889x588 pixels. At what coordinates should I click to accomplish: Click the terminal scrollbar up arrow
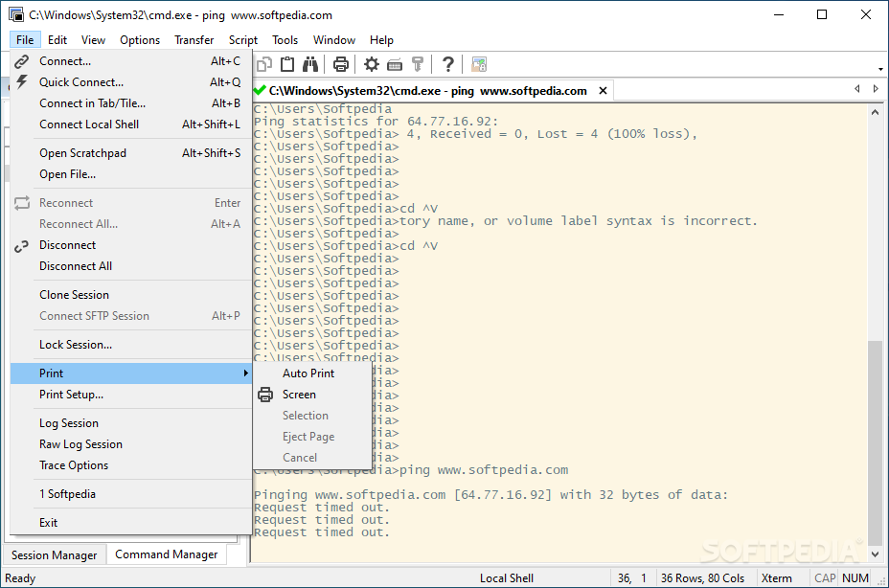876,112
